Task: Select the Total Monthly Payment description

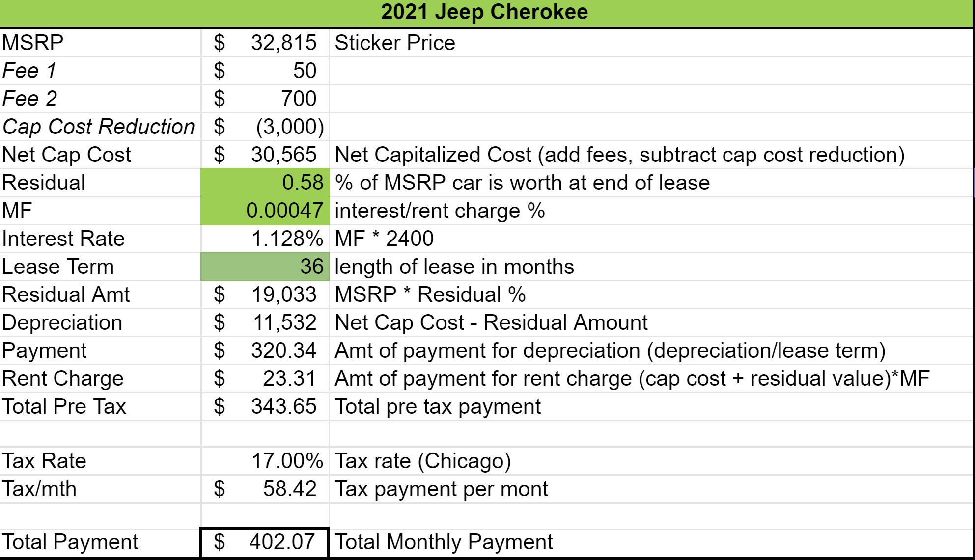Action: pos(651,542)
